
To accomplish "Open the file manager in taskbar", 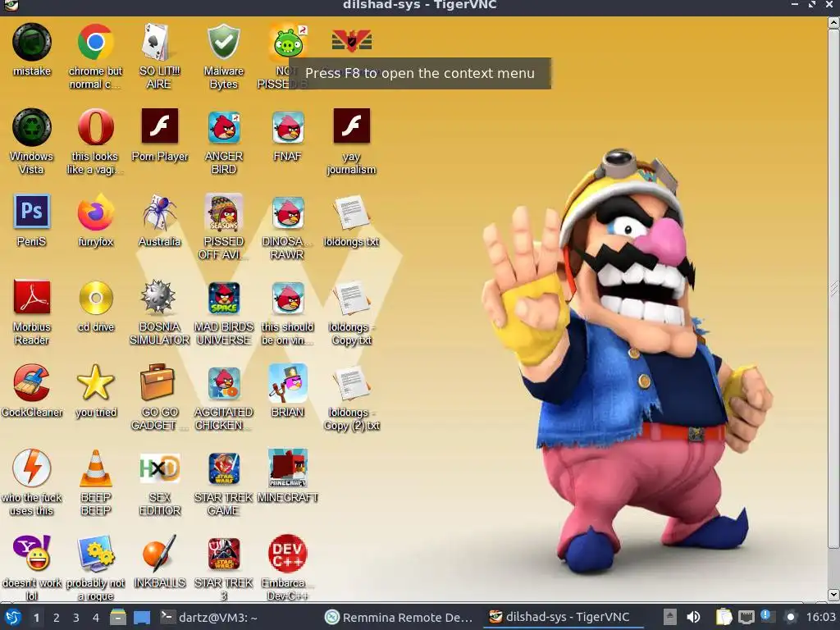I will [118, 618].
